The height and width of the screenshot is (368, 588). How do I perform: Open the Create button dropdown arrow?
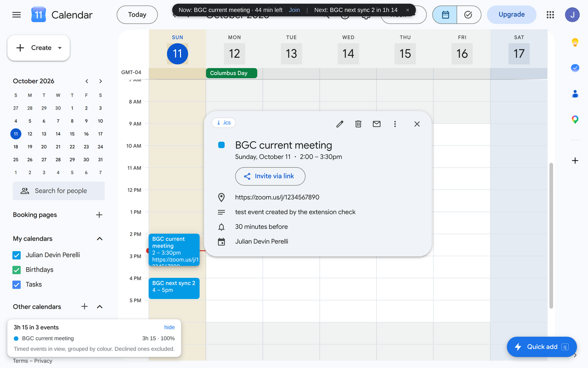point(60,48)
